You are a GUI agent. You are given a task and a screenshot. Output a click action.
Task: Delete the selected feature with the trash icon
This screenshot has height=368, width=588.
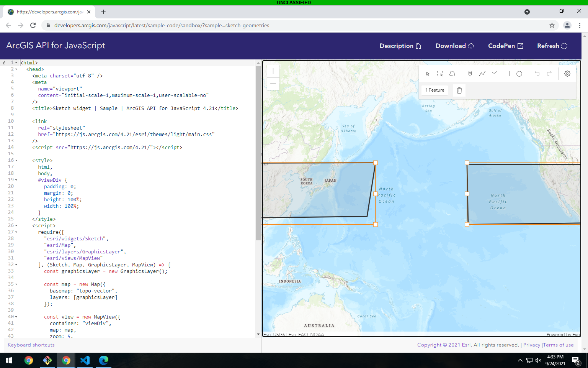point(459,90)
